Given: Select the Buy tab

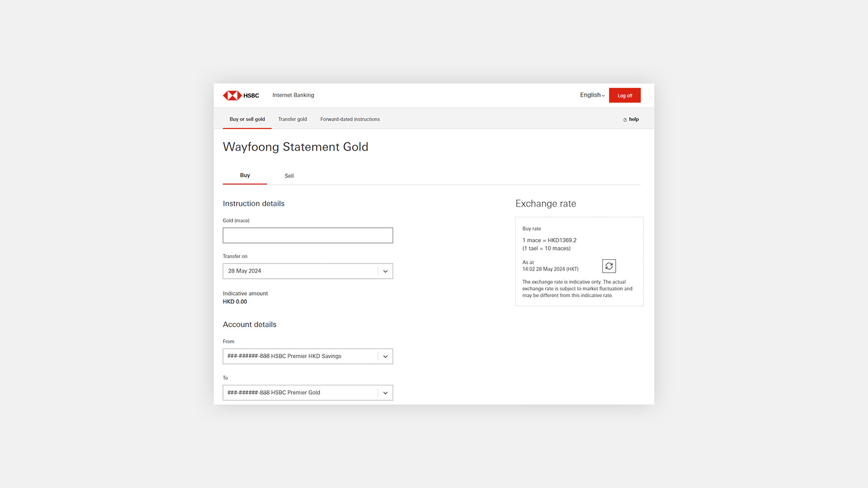Looking at the screenshot, I should pos(245,175).
